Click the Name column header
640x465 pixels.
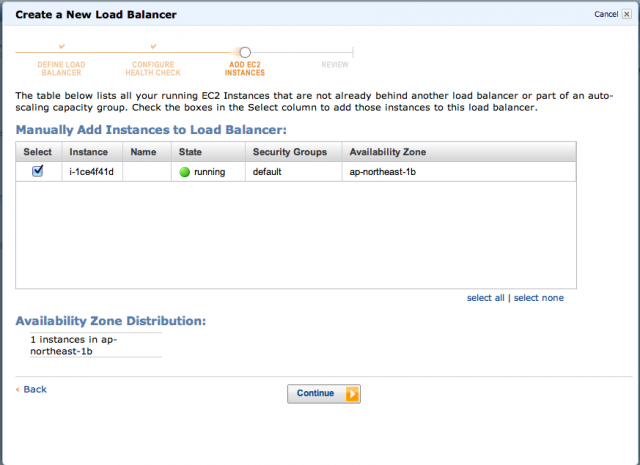(143, 152)
